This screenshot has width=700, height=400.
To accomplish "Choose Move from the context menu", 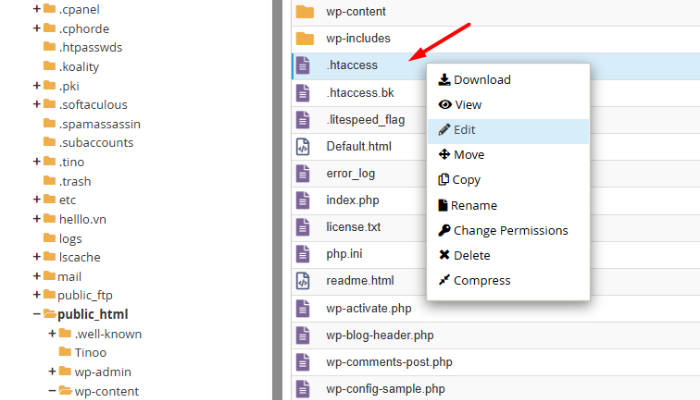I will pyautogui.click(x=468, y=155).
